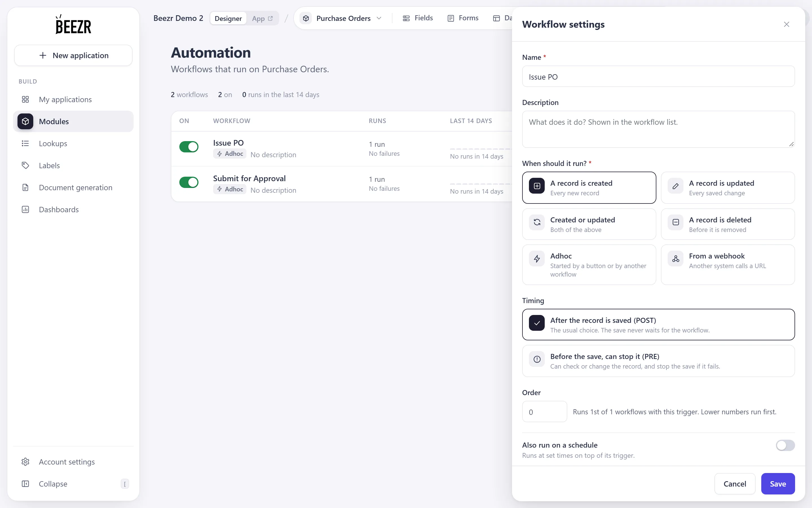Click the pencil icon for record updated

[676, 186]
